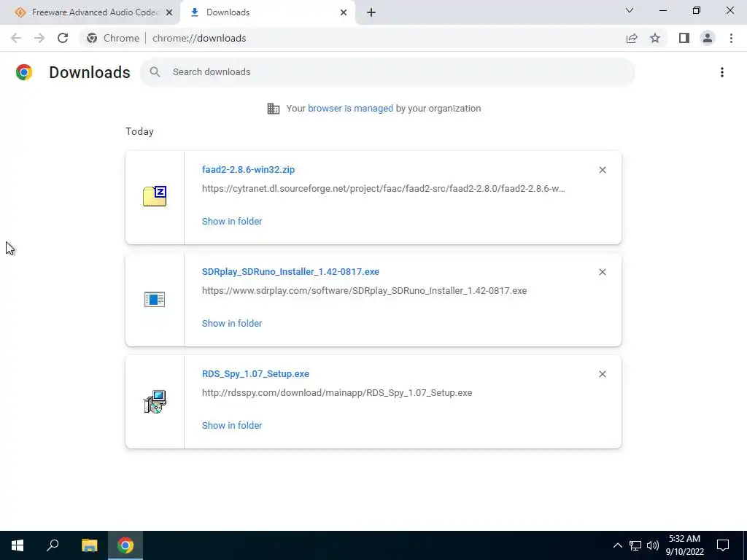Open the Windows Start menu
The width and height of the screenshot is (747, 560).
coord(18,545)
